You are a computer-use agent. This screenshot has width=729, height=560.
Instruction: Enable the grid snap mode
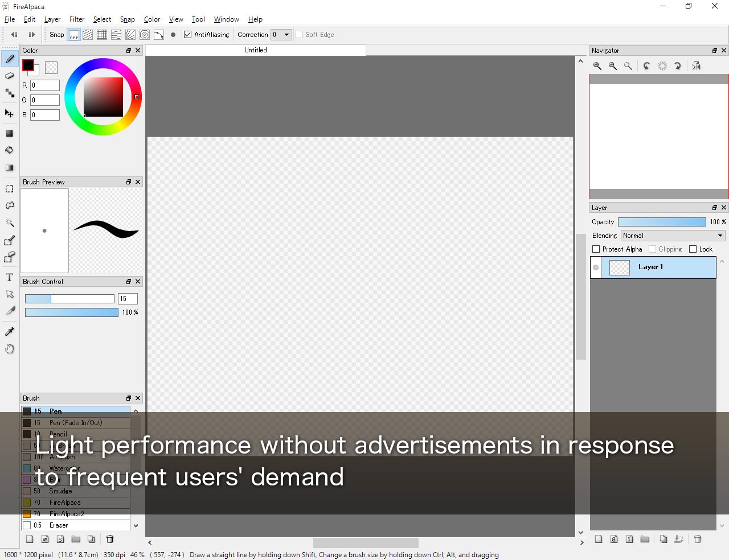tap(102, 35)
